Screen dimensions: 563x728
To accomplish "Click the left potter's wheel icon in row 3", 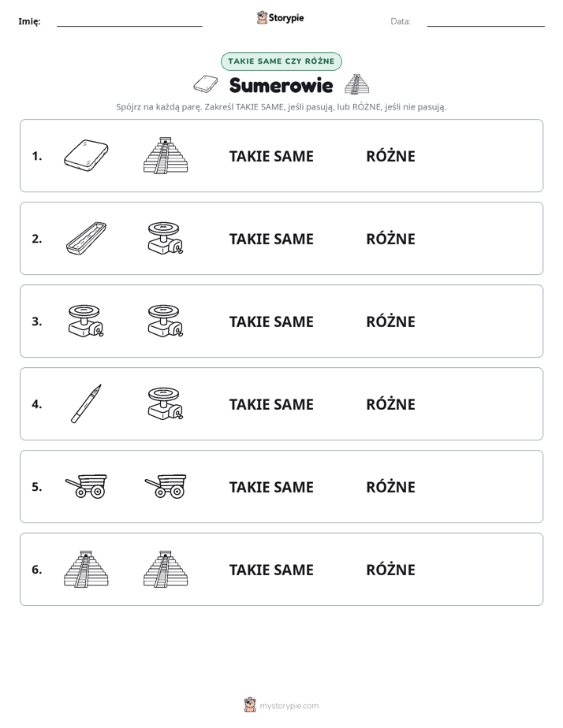I will click(x=86, y=321).
